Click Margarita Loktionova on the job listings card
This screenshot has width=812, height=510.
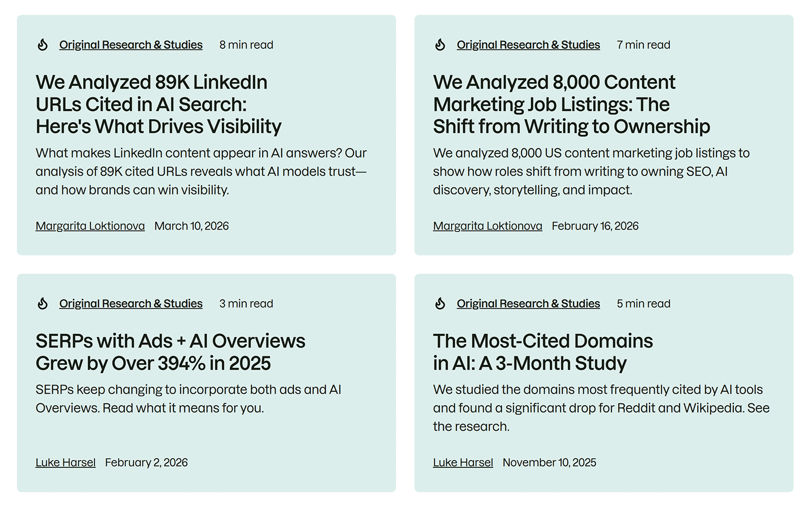coord(487,226)
